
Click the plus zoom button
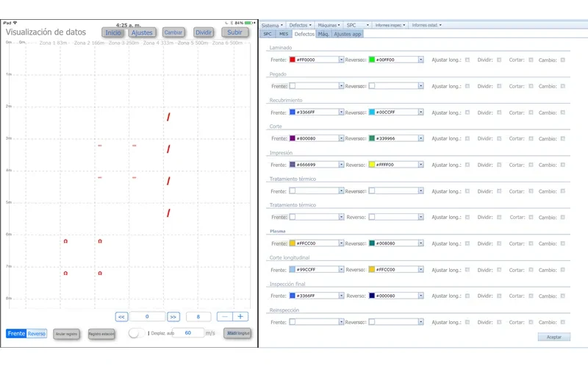[x=240, y=316]
